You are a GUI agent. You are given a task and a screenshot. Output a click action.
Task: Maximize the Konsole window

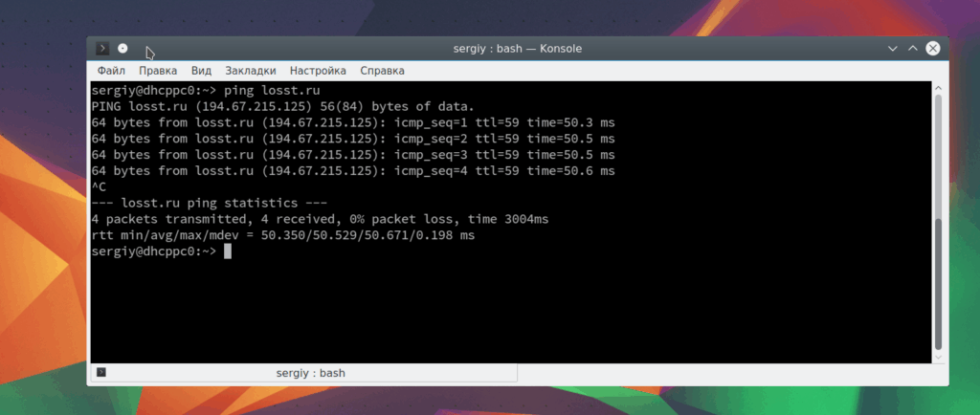click(x=912, y=49)
